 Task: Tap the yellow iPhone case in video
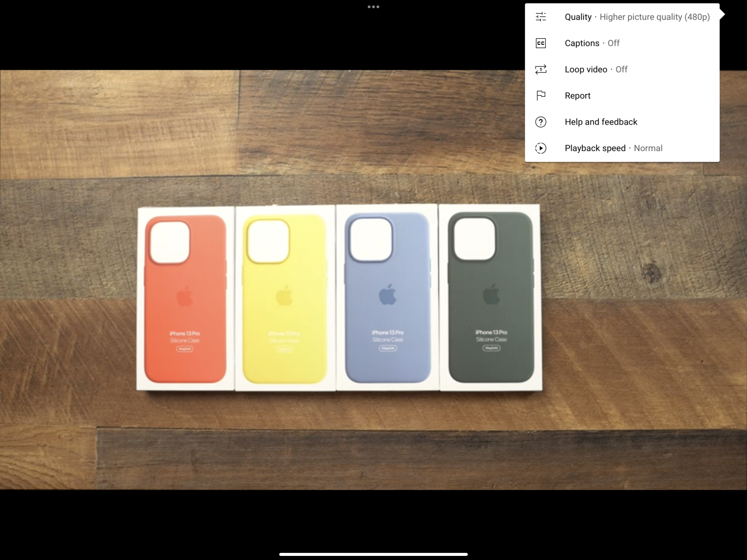[x=285, y=299]
